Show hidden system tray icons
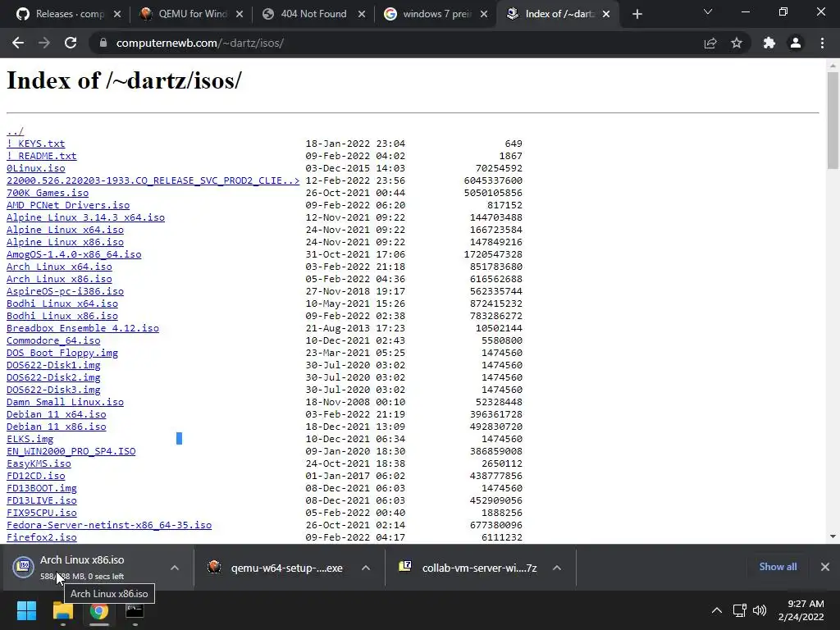 pyautogui.click(x=716, y=610)
